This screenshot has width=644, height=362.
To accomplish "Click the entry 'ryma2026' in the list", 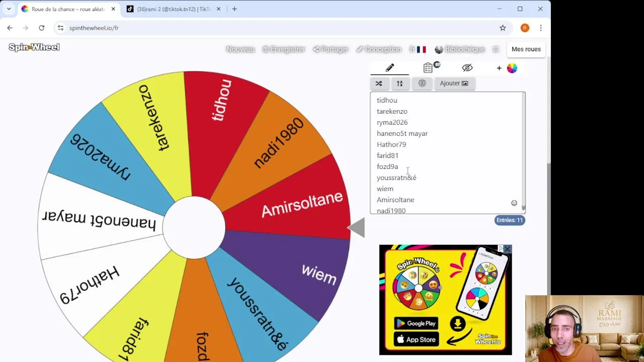I will 392,122.
